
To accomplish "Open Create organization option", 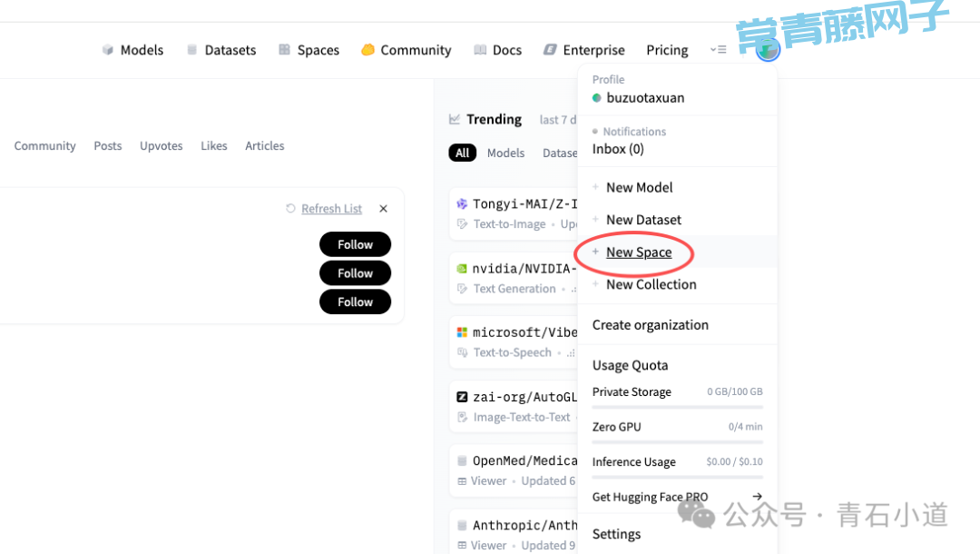I will (x=650, y=325).
